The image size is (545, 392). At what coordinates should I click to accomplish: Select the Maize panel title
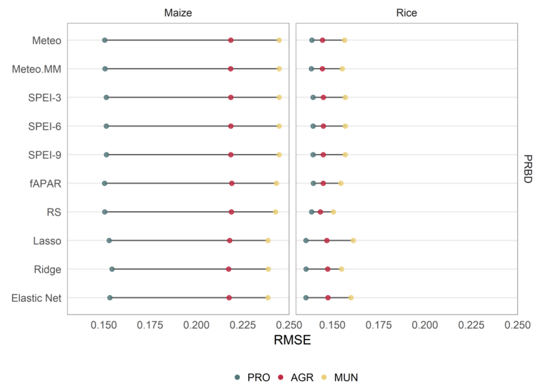178,13
